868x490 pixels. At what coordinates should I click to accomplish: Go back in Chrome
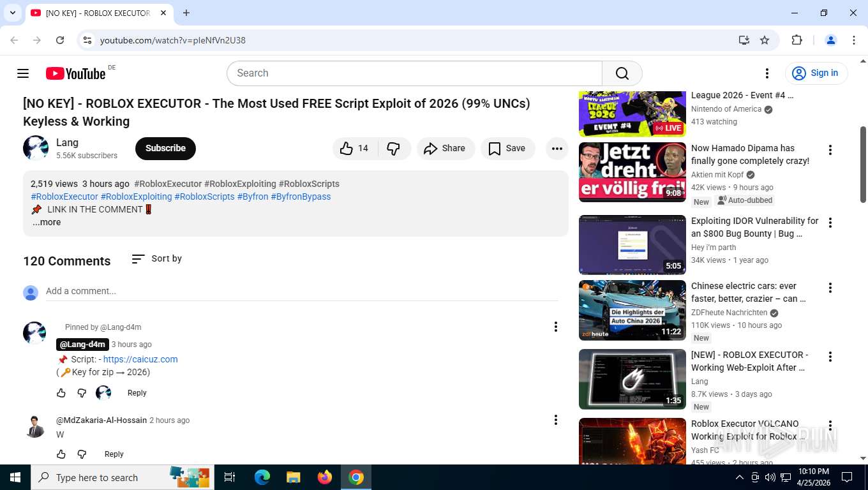point(14,40)
